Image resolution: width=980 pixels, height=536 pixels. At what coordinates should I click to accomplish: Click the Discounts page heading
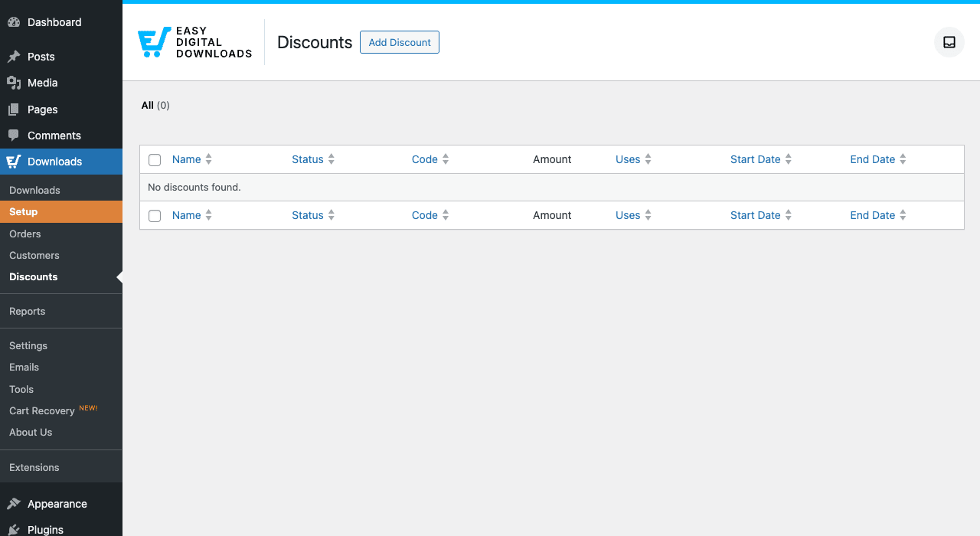(315, 42)
